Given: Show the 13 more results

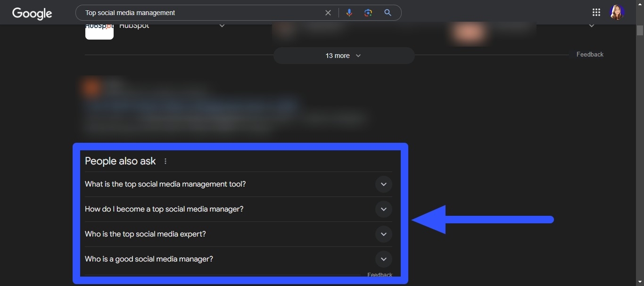Looking at the screenshot, I should (344, 56).
